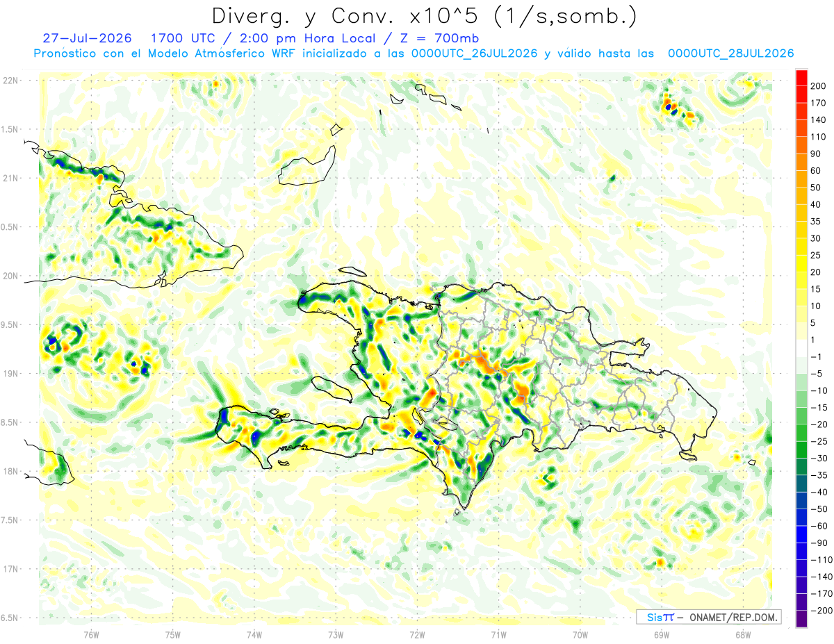Screen dimensions: 834x644
Task: Click the dark purple swatch below -200 on the color scale
Action: tap(801, 620)
